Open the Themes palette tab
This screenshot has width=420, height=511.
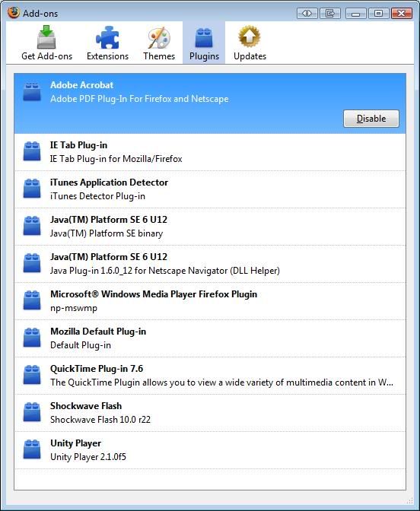click(x=159, y=43)
